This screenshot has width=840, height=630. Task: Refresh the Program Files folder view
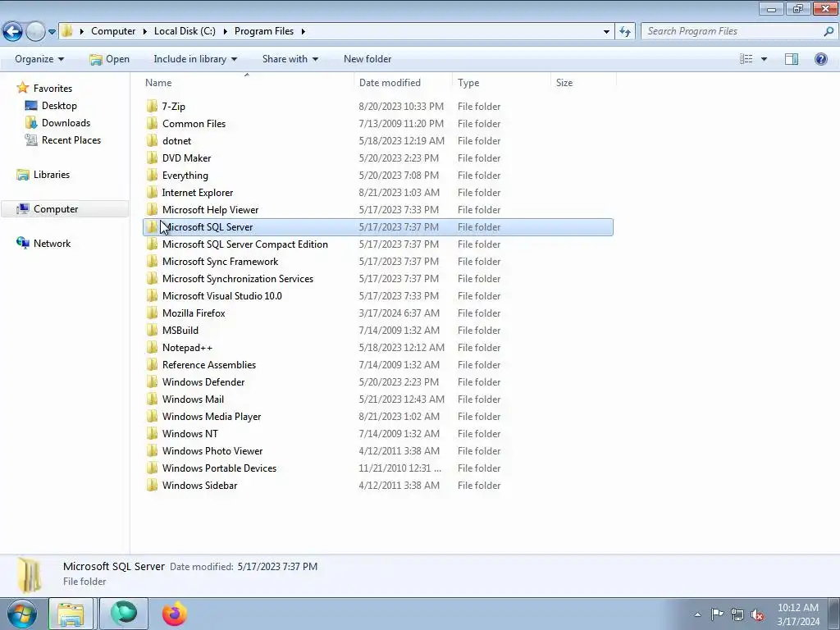tap(624, 31)
